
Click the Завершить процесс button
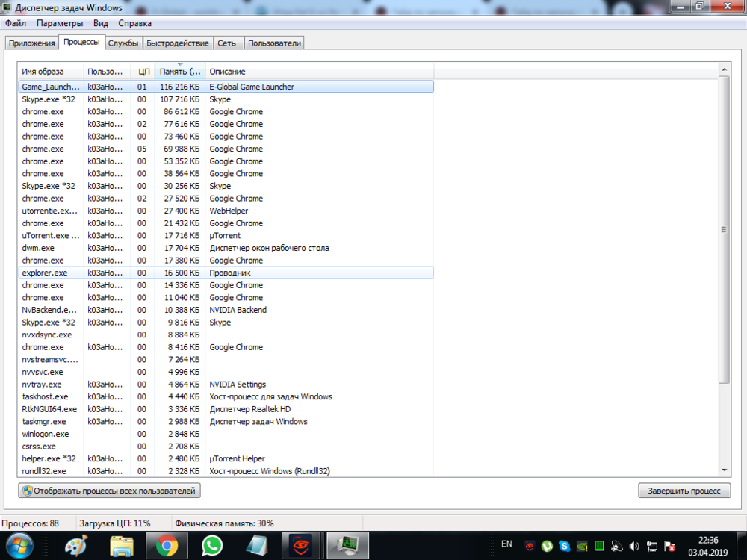(684, 491)
